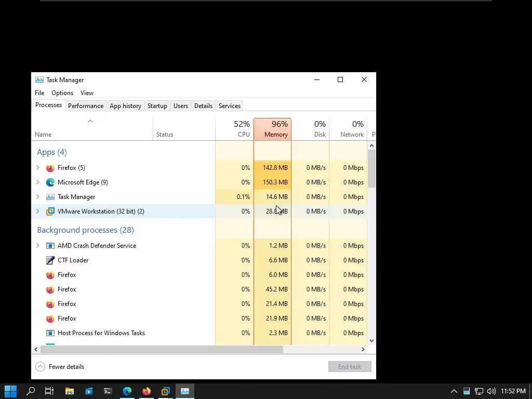Expand the Task Manager process group

(x=37, y=197)
